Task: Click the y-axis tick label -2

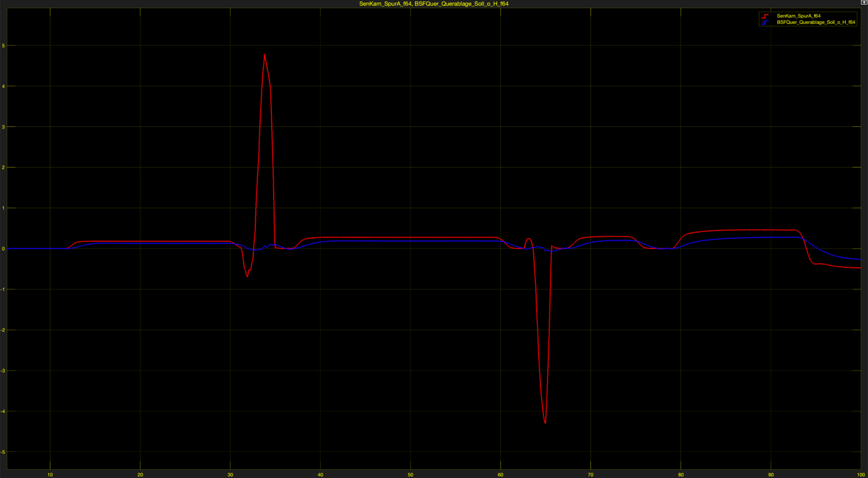Action: pos(3,330)
